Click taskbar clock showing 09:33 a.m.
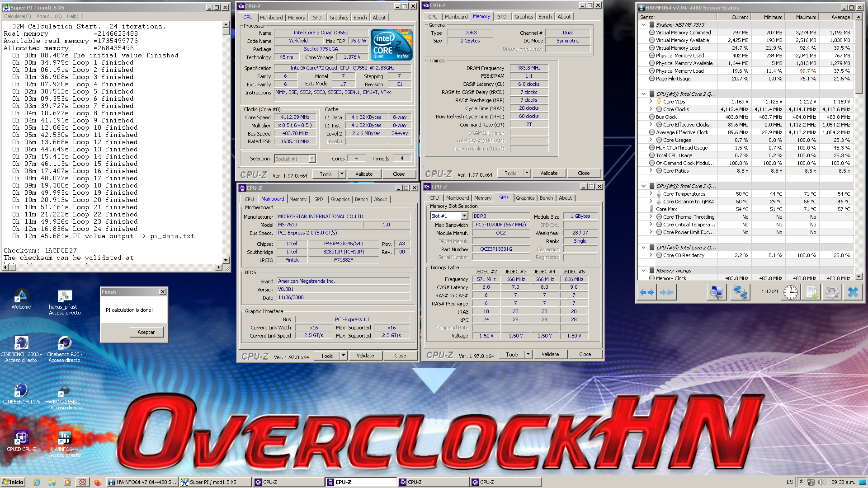The width and height of the screenshot is (868, 488). click(843, 482)
